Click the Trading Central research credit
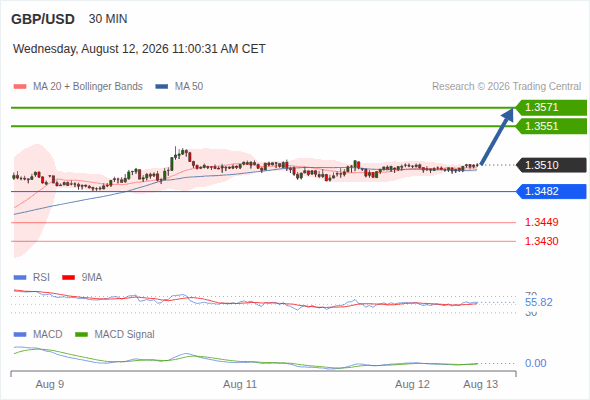The height and width of the screenshot is (400, 590). tap(506, 87)
